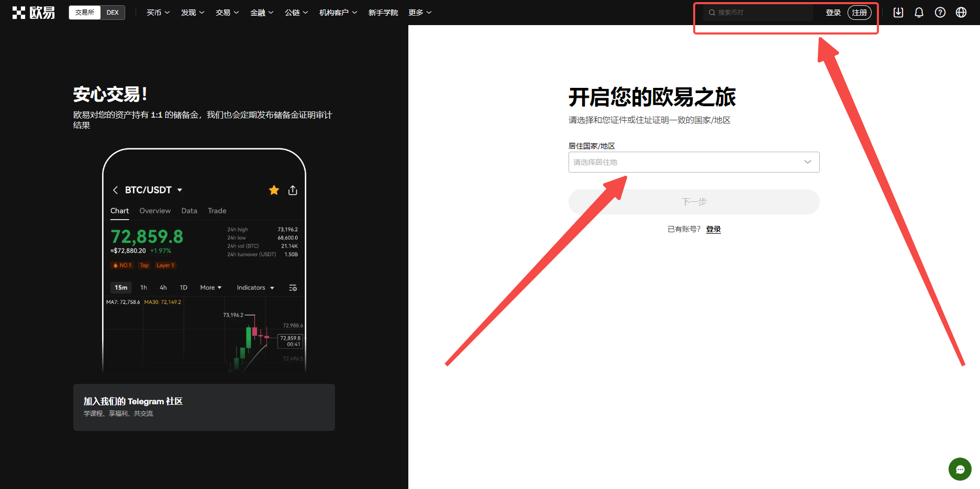Open the live chat support bubble

point(960,469)
